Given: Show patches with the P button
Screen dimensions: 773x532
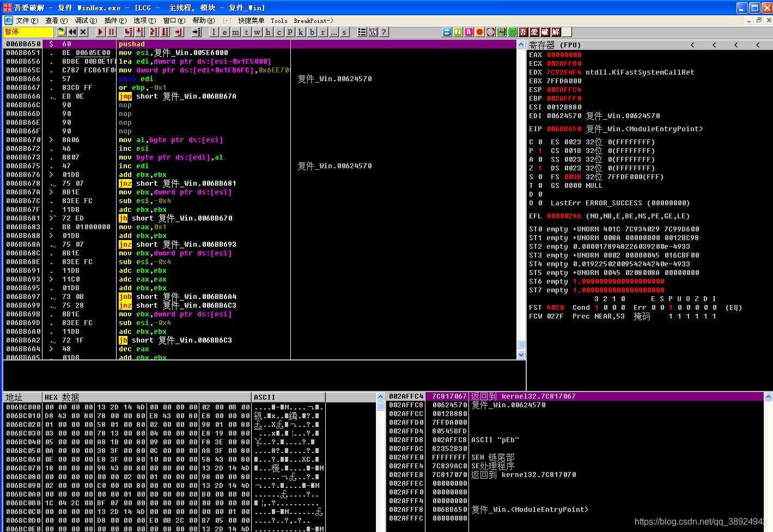Looking at the screenshot, I should (x=290, y=32).
